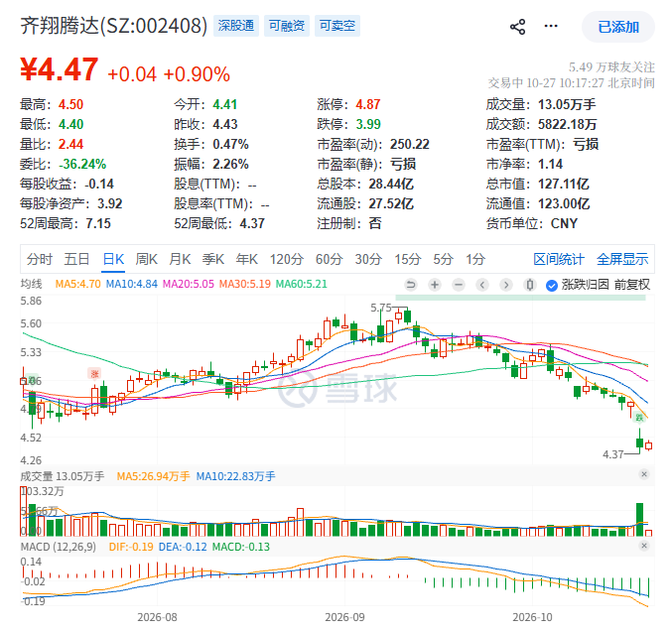Switch to the 120分 chart tab
The width and height of the screenshot is (672, 630).
(287, 259)
